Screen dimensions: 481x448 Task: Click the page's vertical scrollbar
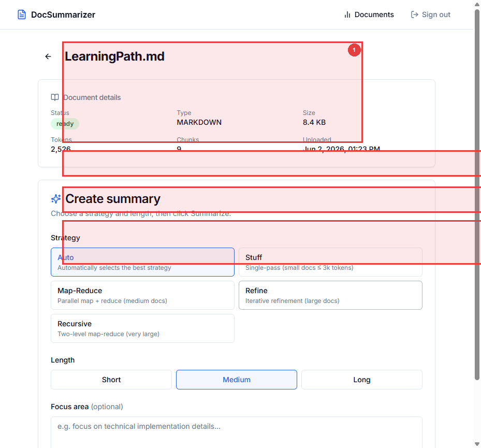click(x=477, y=195)
